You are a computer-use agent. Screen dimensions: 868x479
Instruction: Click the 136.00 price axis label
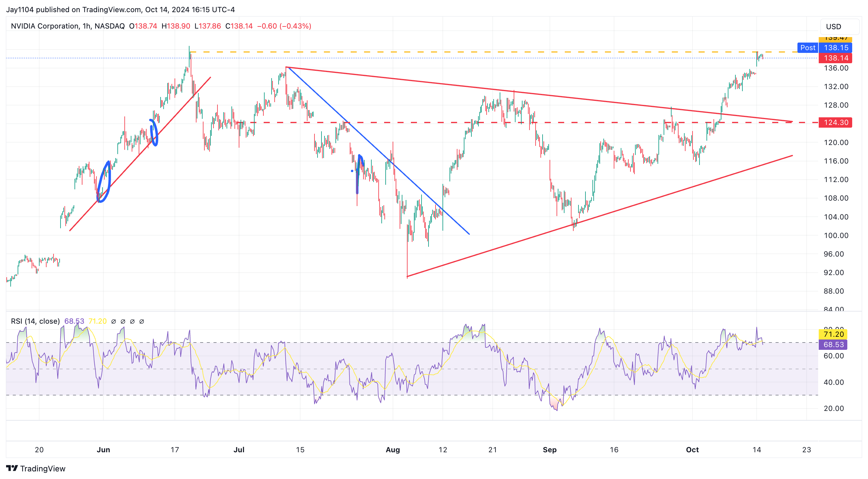point(836,68)
